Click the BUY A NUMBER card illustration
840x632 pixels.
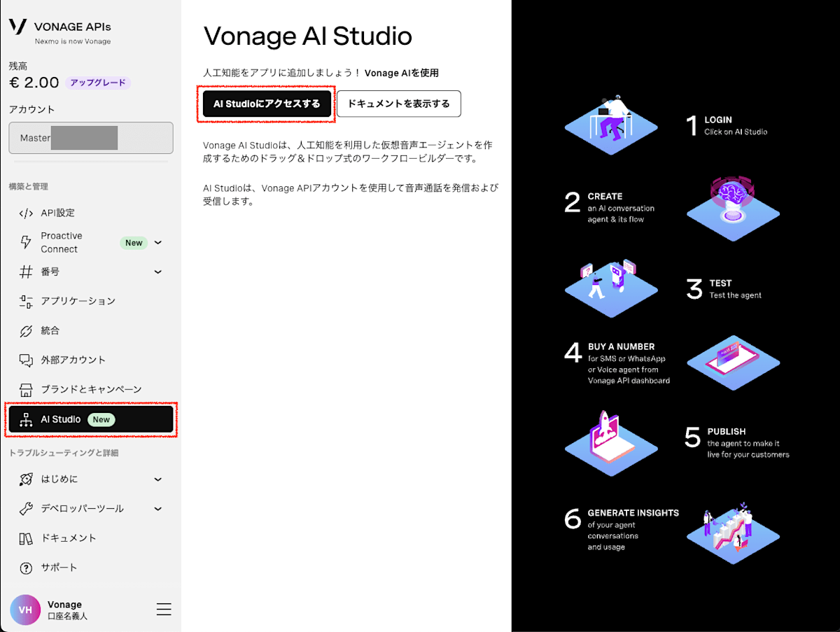click(733, 362)
